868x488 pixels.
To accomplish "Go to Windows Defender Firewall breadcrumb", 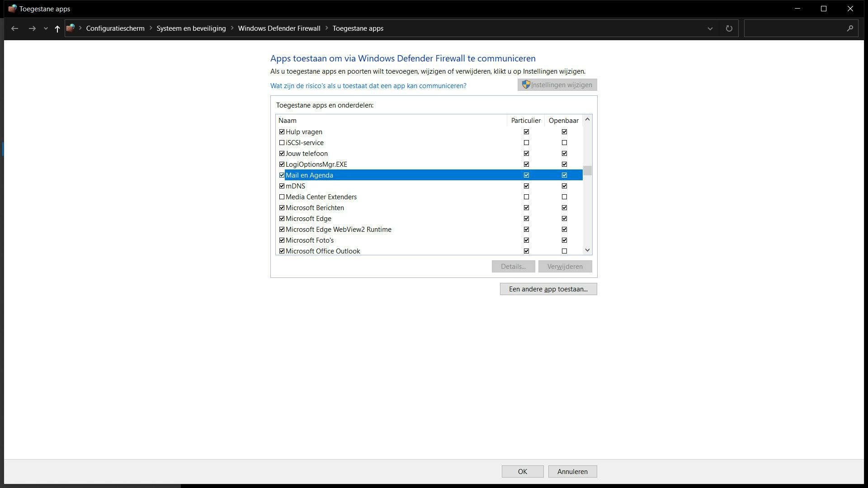I will pyautogui.click(x=279, y=28).
